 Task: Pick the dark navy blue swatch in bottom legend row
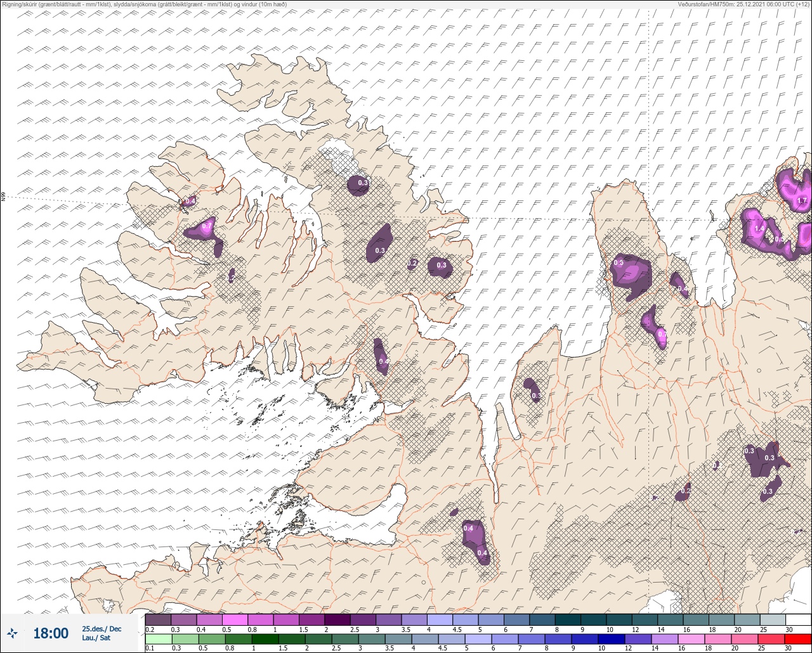click(612, 638)
